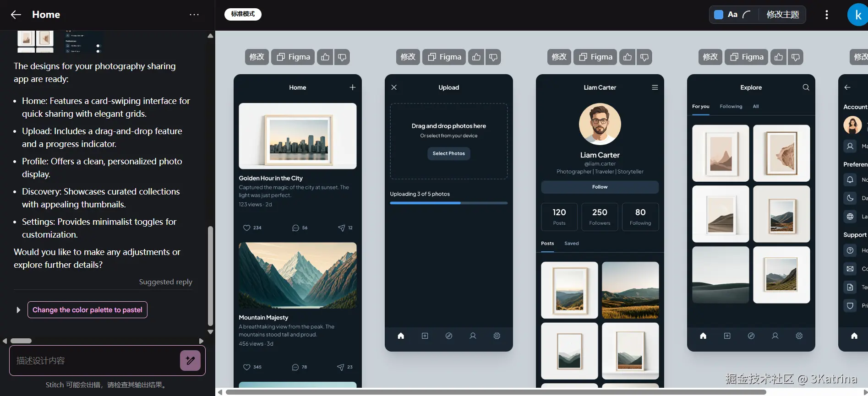The width and height of the screenshot is (868, 396).
Task: Click share icon on Golden Hour post
Action: 341,228
